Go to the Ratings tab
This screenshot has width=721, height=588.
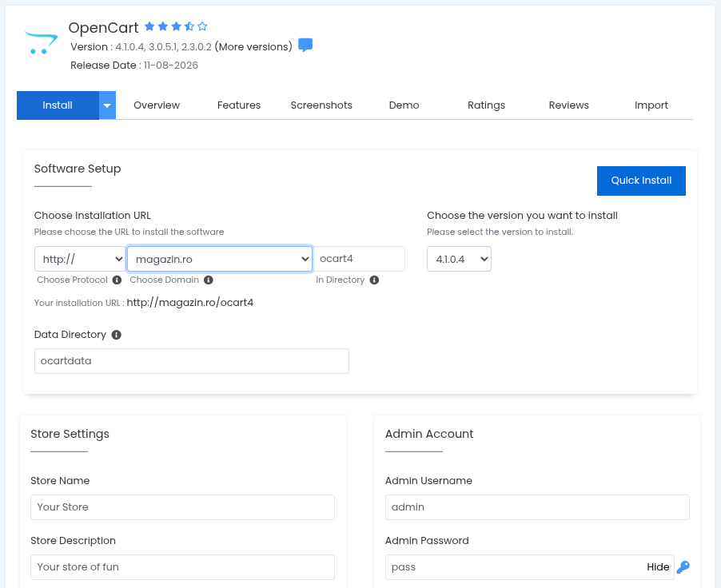coord(487,105)
